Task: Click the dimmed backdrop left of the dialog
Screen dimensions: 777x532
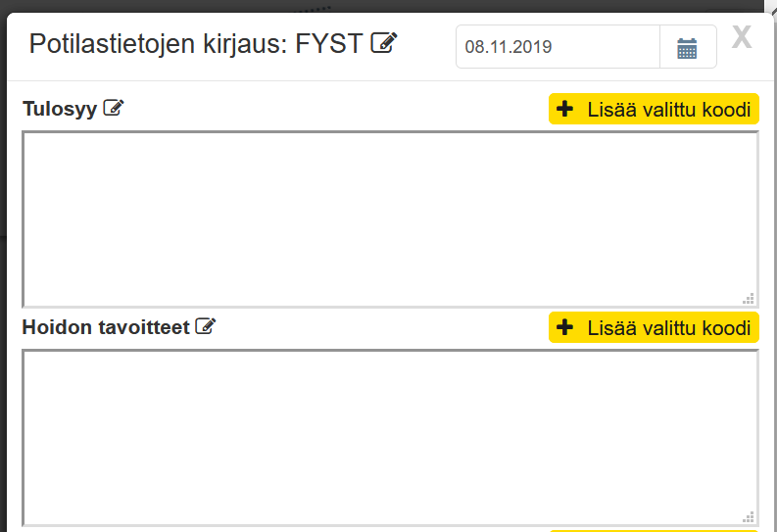Action: pyautogui.click(x=3, y=294)
